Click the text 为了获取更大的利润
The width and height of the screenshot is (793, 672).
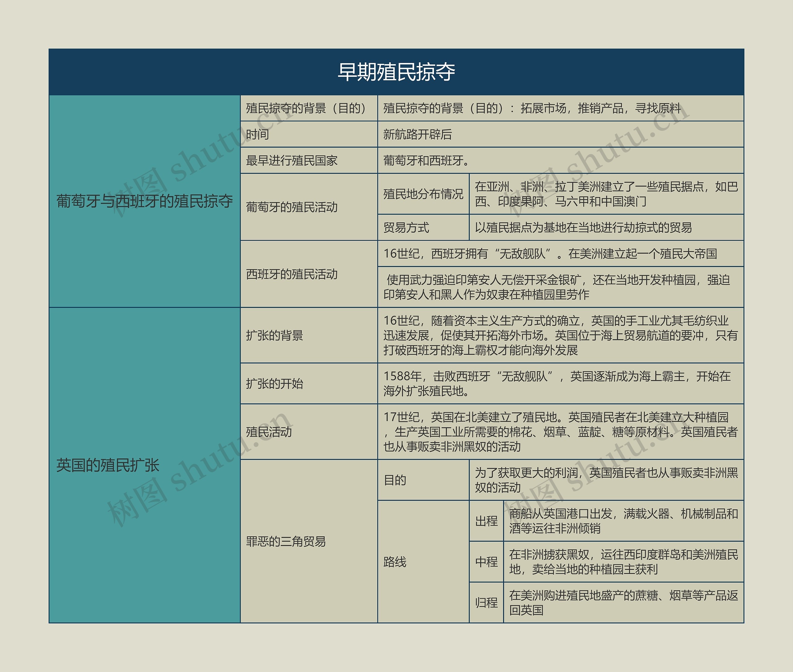(526, 473)
